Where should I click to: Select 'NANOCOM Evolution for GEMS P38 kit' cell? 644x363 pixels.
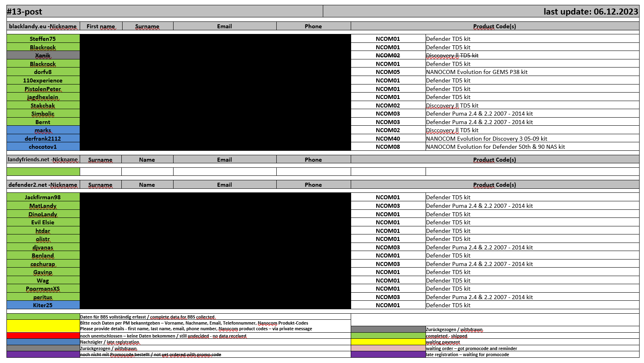(x=532, y=72)
